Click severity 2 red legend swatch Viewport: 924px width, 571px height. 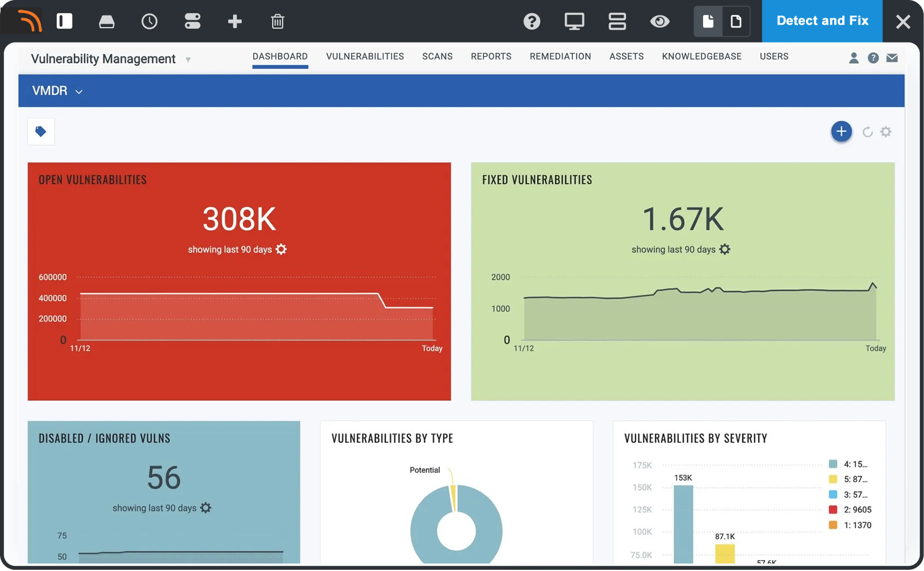pyautogui.click(x=833, y=509)
